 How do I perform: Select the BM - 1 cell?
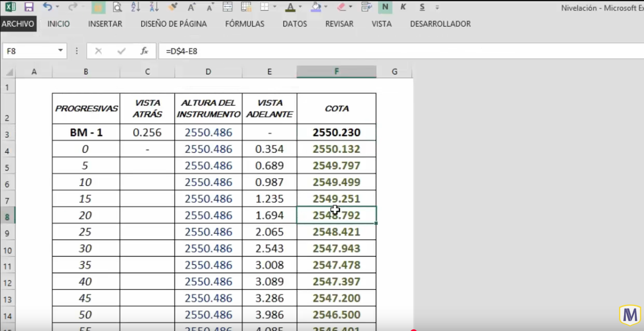click(x=86, y=133)
